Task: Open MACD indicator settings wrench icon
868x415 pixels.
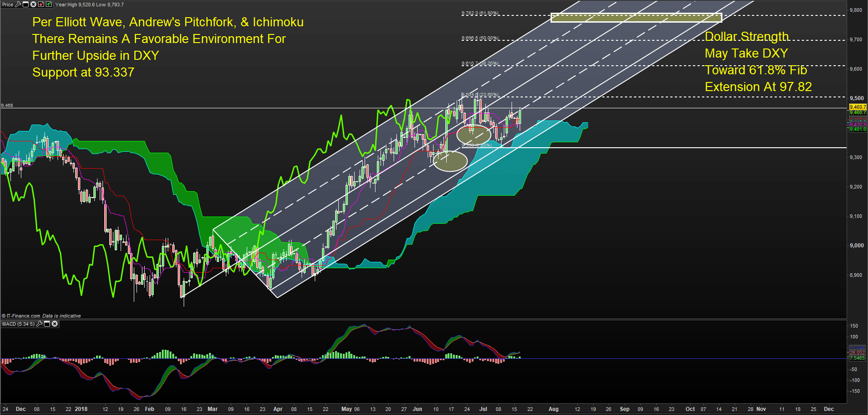Action: tap(39, 323)
